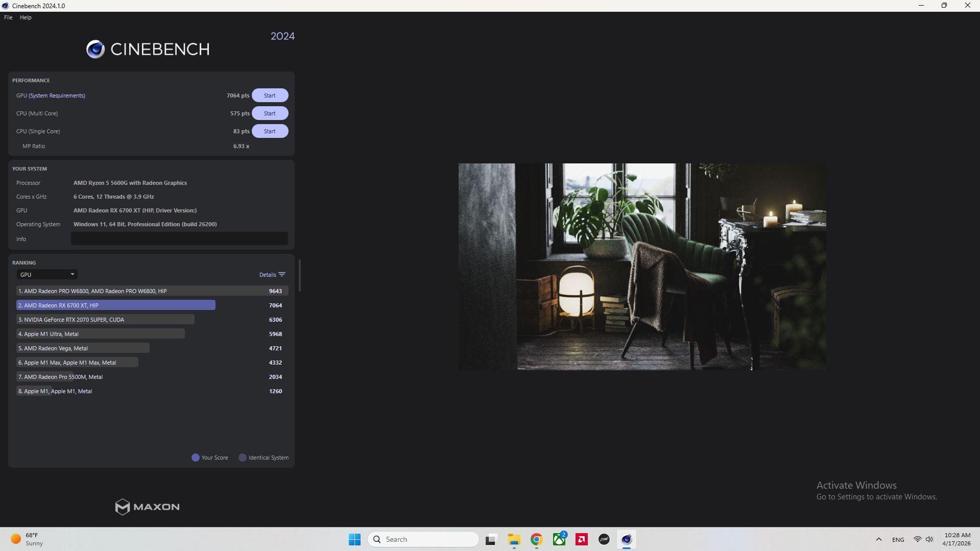Click the ENG language indicator
Image resolution: width=980 pixels, height=551 pixels.
pos(898,540)
